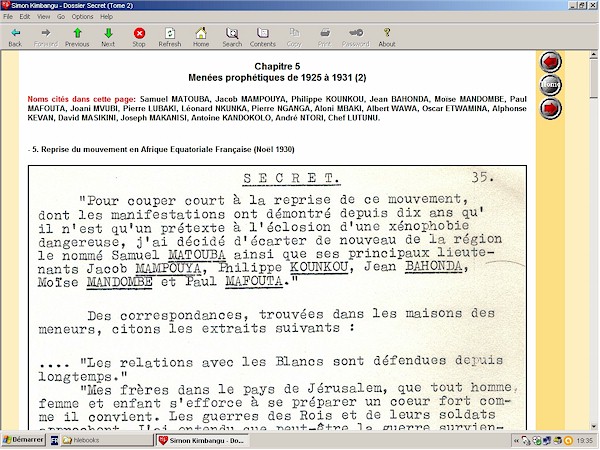Screen dimensions: 600x450
Task: Click the Next green arrow button
Action: (108, 37)
